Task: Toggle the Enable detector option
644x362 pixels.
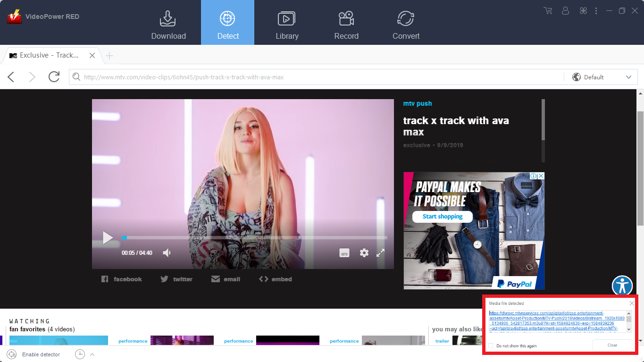Action: tap(33, 354)
